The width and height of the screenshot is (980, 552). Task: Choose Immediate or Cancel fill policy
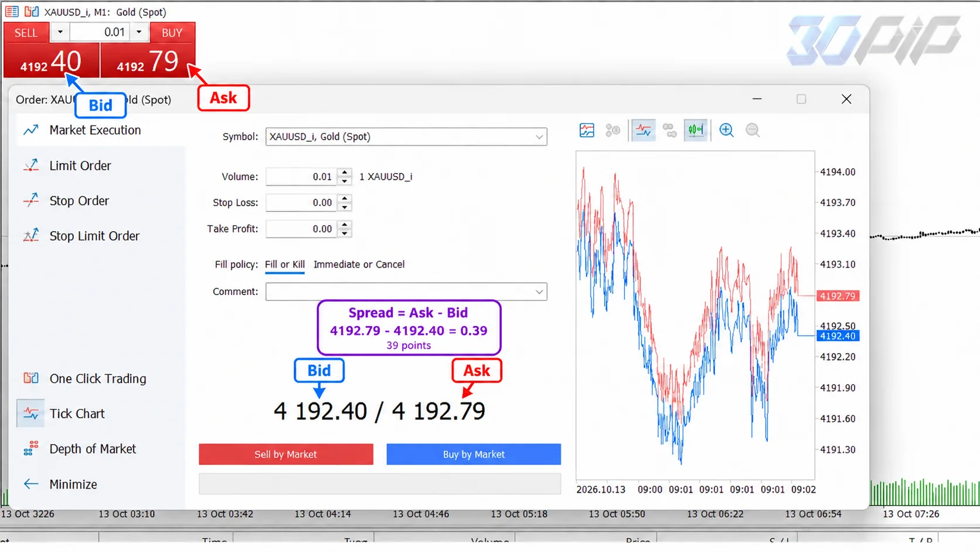[x=359, y=265]
